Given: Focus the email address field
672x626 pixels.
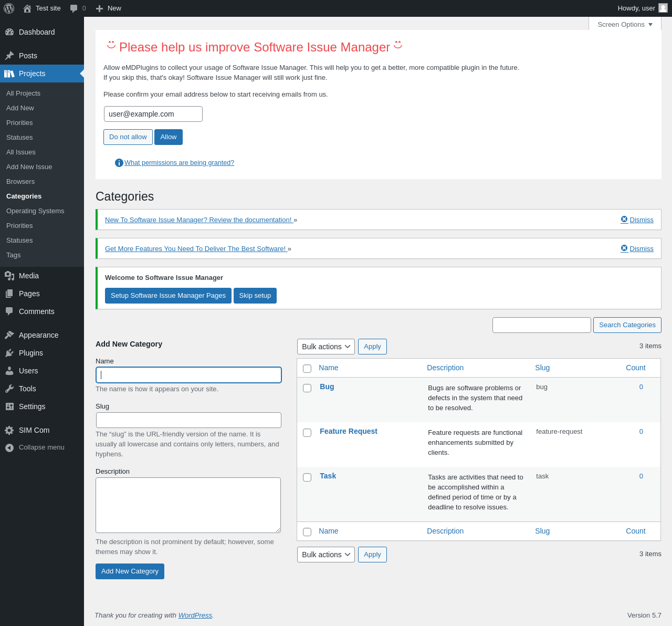Looking at the screenshot, I should coord(153,114).
